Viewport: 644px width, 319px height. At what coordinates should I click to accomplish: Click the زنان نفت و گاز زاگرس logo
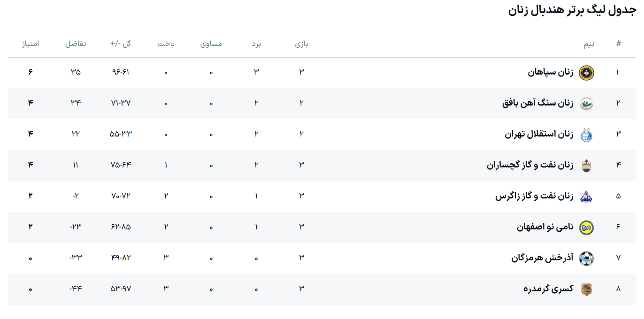click(586, 197)
